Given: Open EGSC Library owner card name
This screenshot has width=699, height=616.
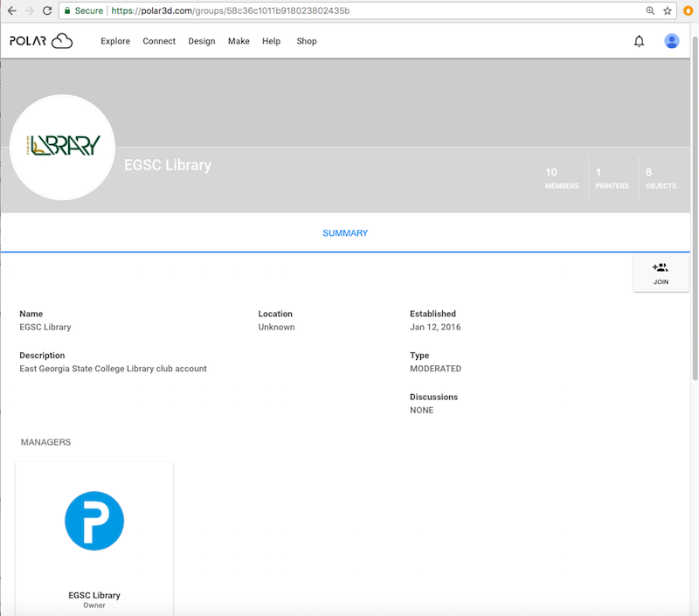Looking at the screenshot, I should pyautogui.click(x=94, y=595).
